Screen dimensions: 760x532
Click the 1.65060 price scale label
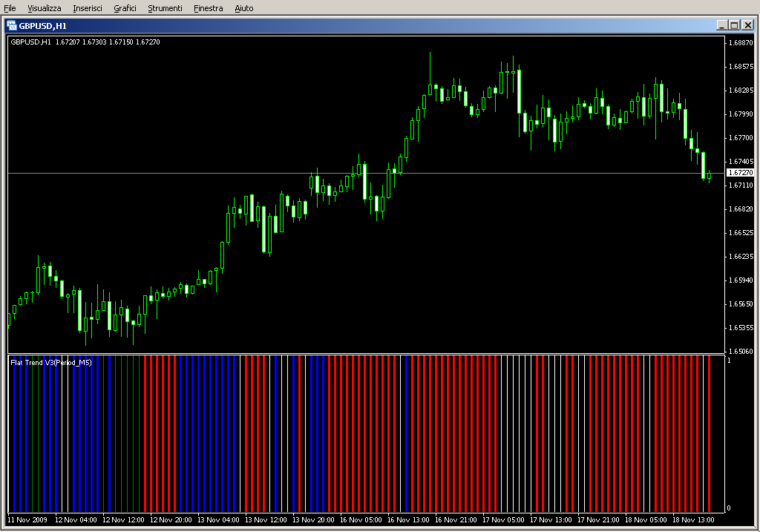[741, 352]
